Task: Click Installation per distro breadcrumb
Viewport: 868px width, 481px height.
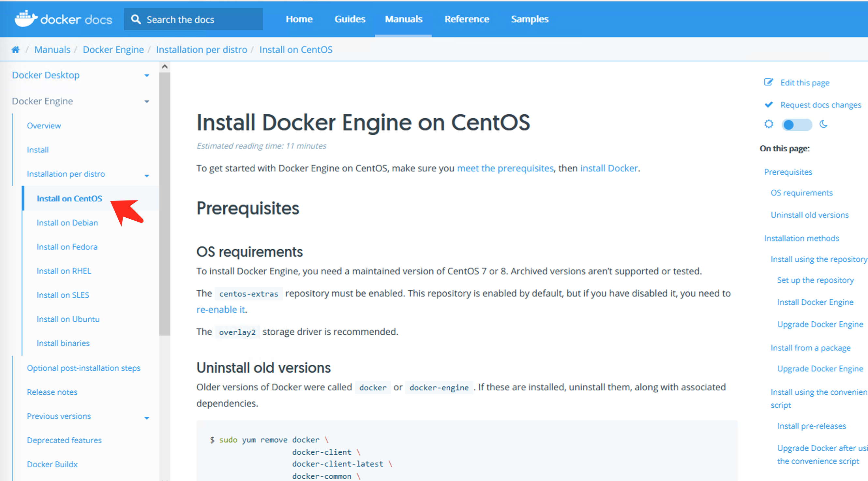Action: point(202,50)
